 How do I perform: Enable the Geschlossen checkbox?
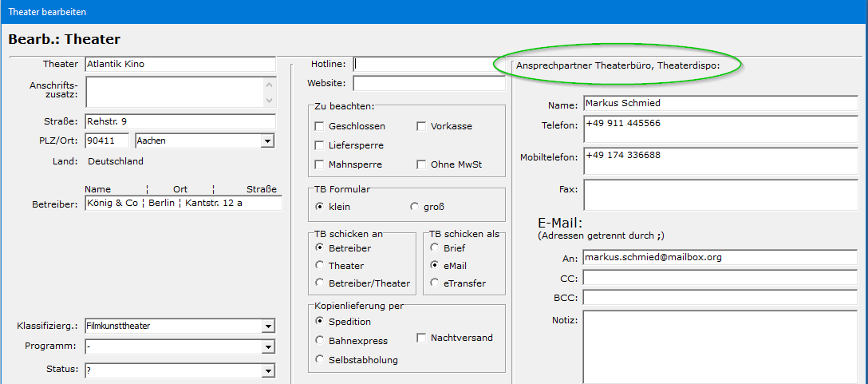tap(320, 127)
